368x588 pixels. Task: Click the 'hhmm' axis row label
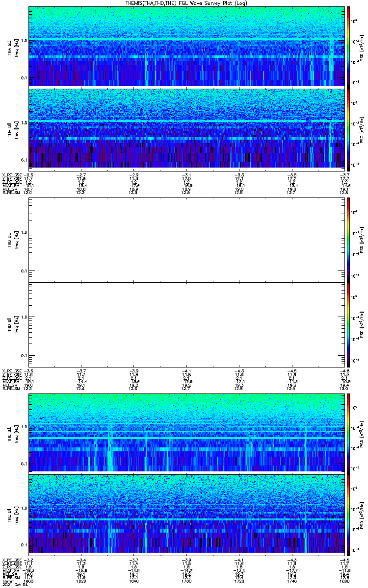(x=7, y=581)
